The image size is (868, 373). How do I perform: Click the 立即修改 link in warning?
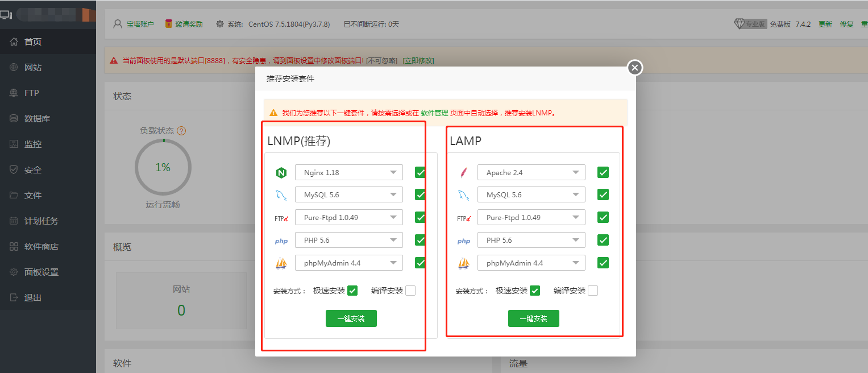[418, 61]
